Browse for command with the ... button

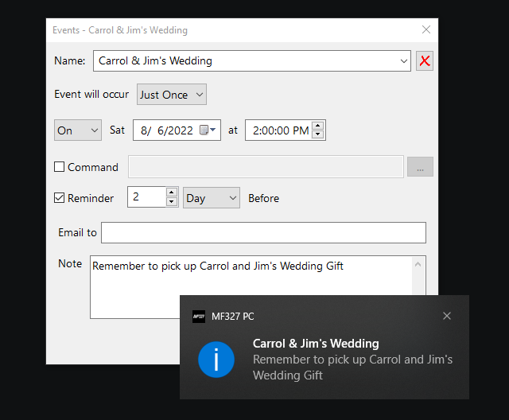[x=420, y=167]
